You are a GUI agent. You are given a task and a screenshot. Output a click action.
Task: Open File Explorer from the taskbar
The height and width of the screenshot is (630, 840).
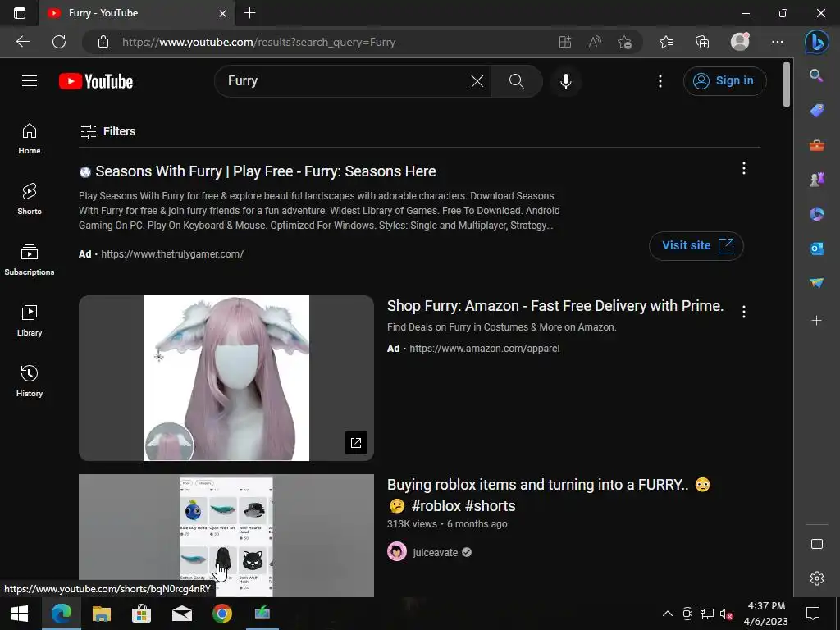click(x=101, y=614)
